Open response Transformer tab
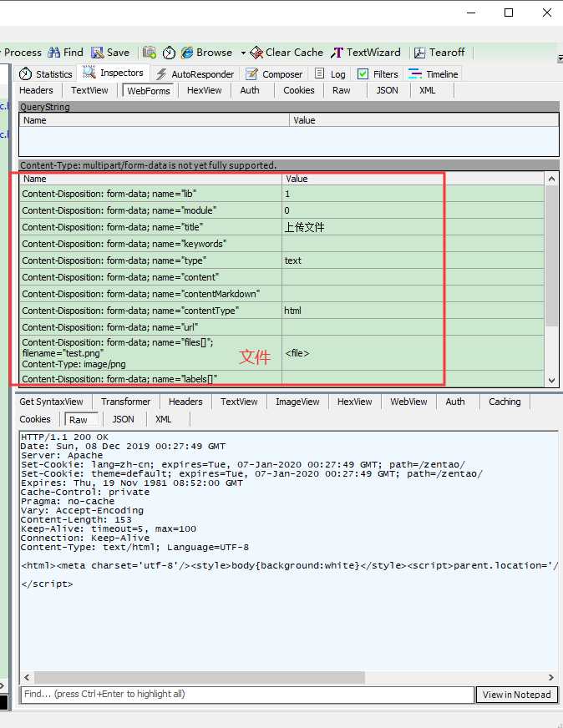Image resolution: width=563 pixels, height=728 pixels. pyautogui.click(x=125, y=402)
